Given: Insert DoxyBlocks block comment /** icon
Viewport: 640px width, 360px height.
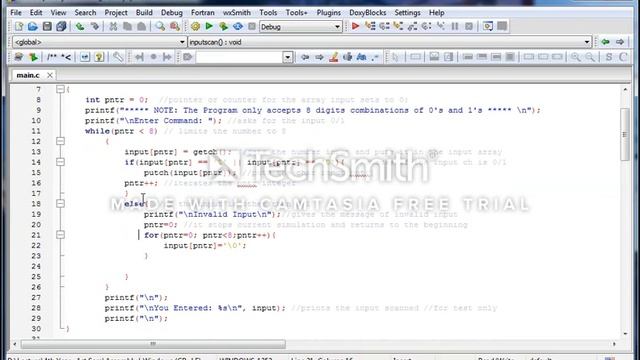Looking at the screenshot, I should 51,57.
